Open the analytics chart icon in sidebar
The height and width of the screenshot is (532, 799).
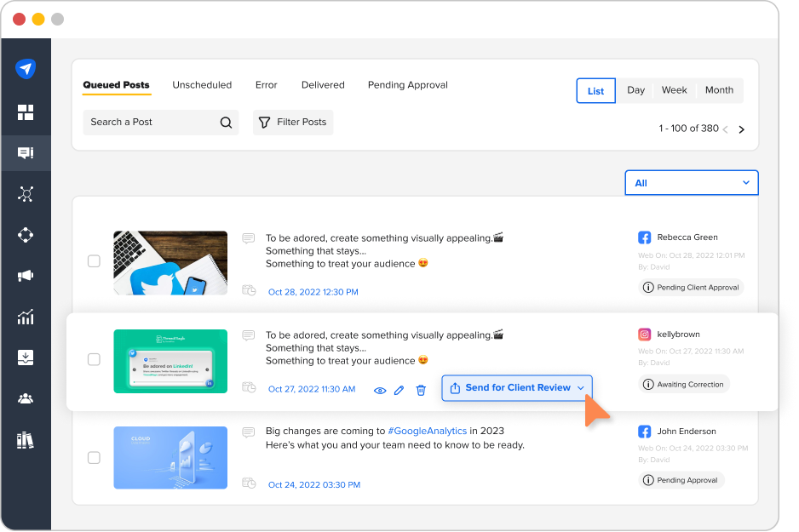tap(26, 317)
